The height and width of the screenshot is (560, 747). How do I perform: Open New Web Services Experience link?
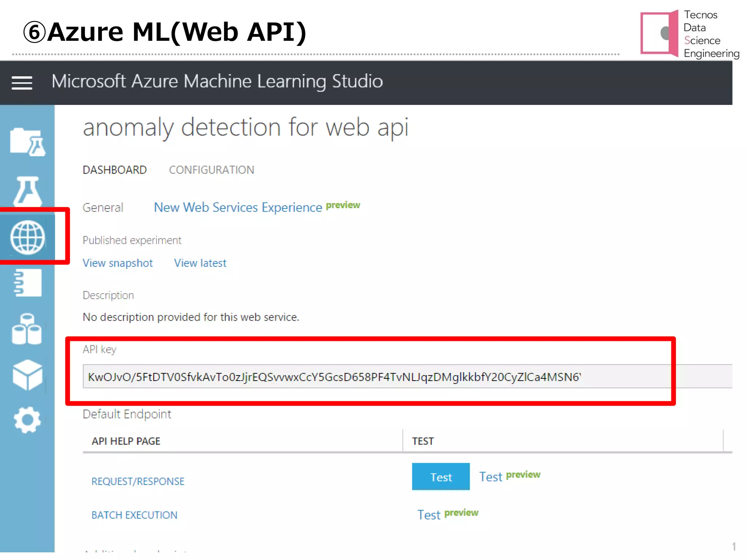(238, 207)
